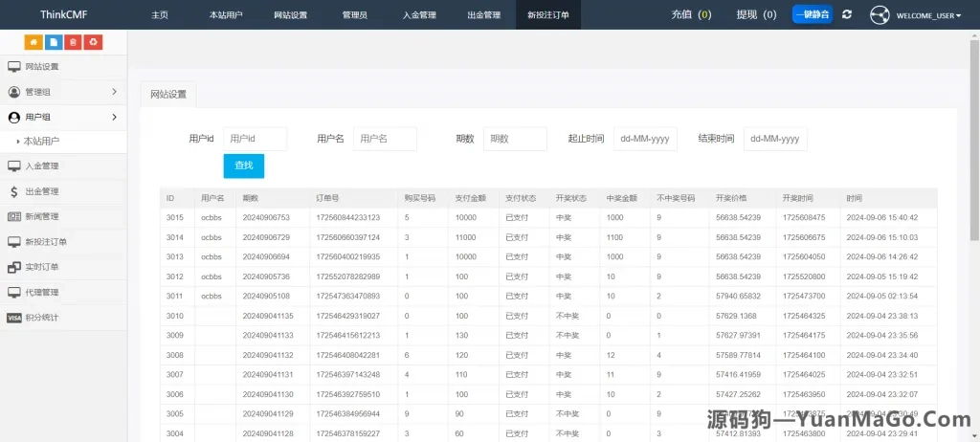
Task: Click the 充值 (0) link
Action: (x=691, y=14)
